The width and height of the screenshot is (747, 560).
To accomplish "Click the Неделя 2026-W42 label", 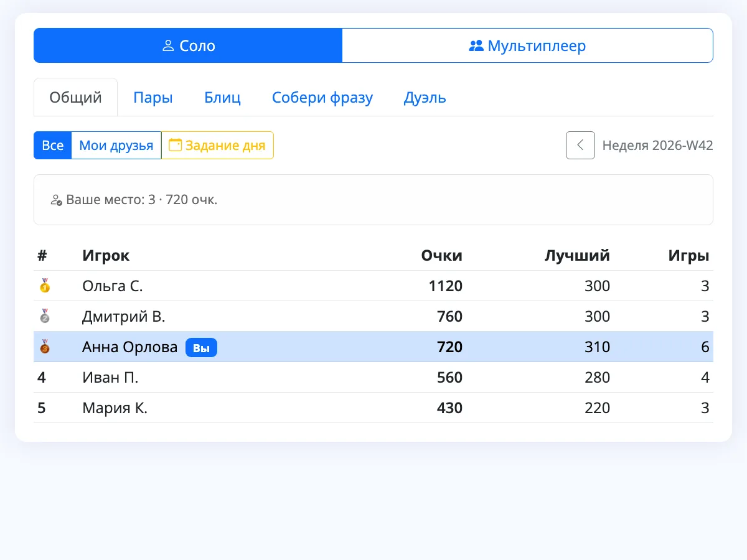I will (658, 145).
